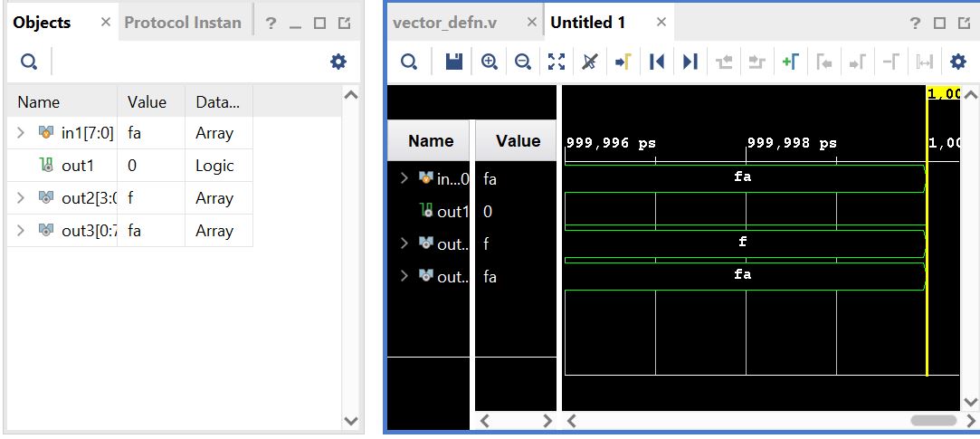Click the Add Marker icon
Screen dimensions: 980x439
pos(790,62)
